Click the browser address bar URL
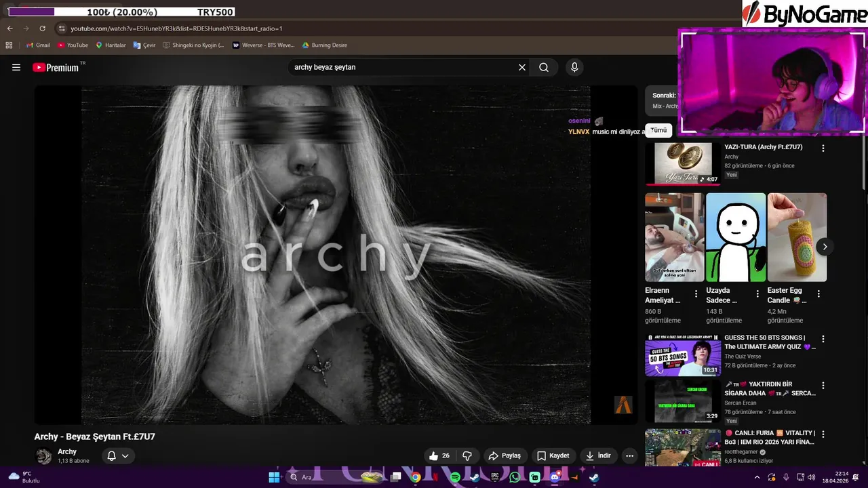 [x=176, y=28]
